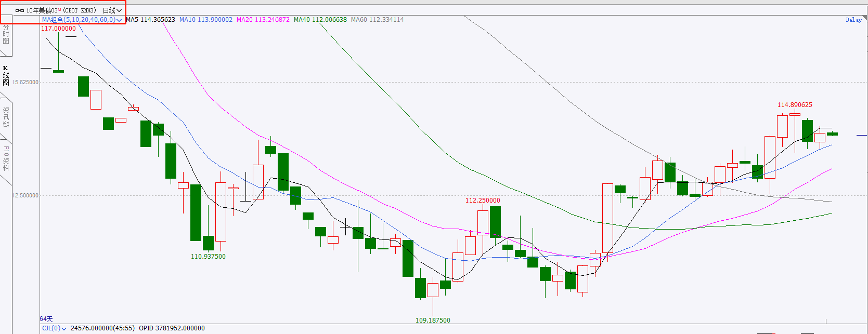The width and height of the screenshot is (868, 334).
Task: Click the 24576.000000(45:55) volume value
Action: pyautogui.click(x=102, y=328)
